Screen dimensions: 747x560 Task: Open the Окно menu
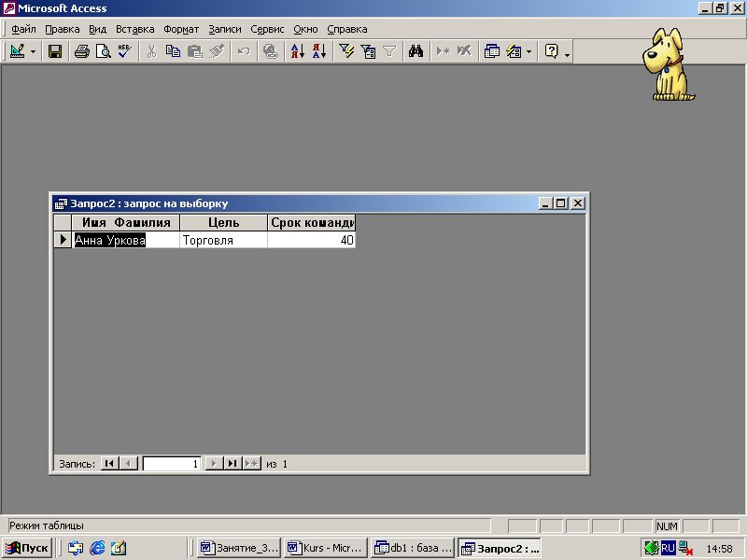click(x=305, y=29)
